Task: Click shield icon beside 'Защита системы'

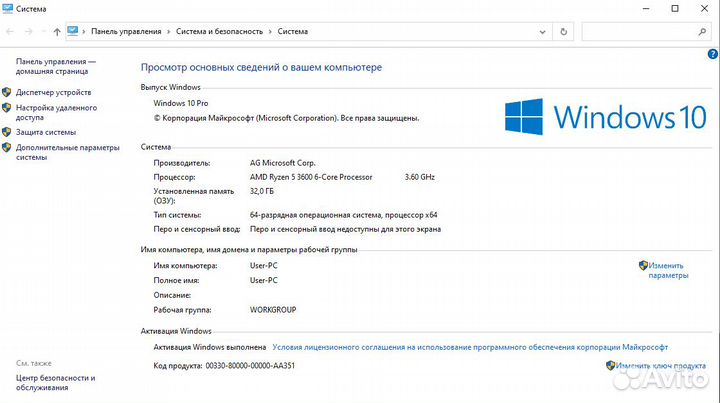Action: click(6, 132)
